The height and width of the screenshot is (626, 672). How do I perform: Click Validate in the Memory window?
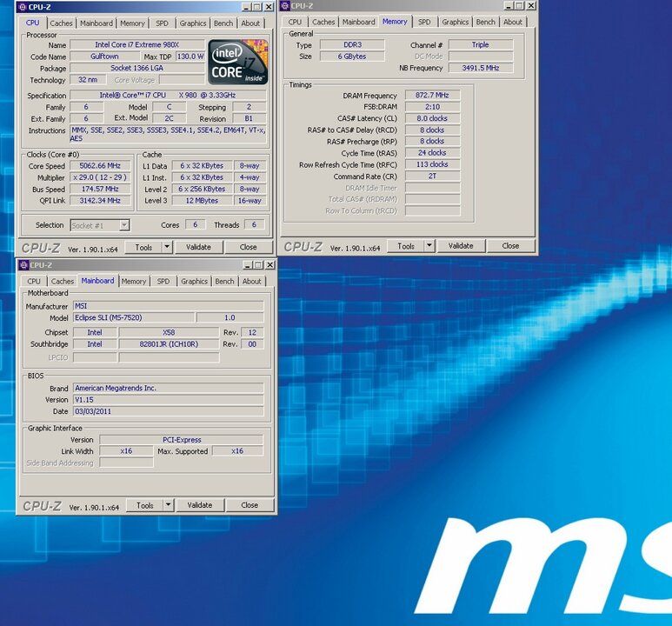coord(461,246)
